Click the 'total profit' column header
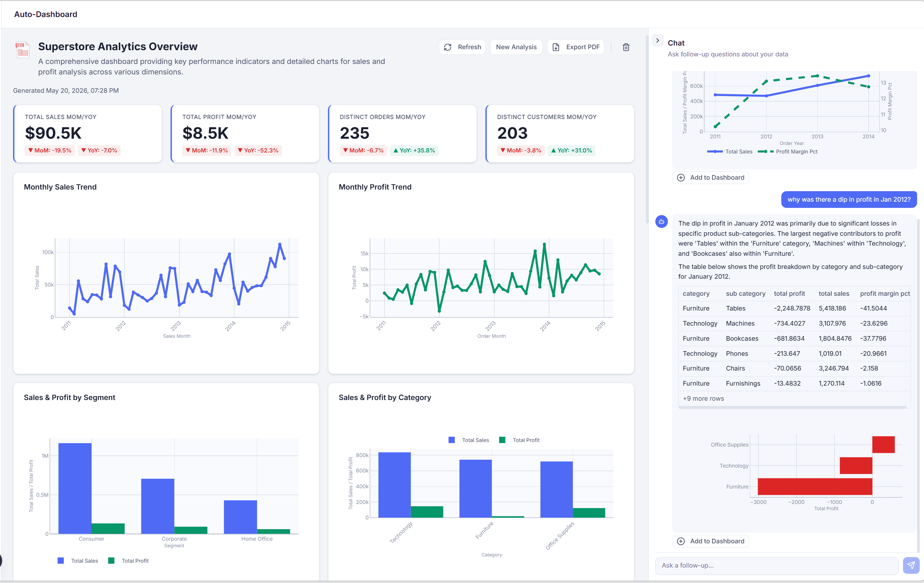 coord(789,293)
